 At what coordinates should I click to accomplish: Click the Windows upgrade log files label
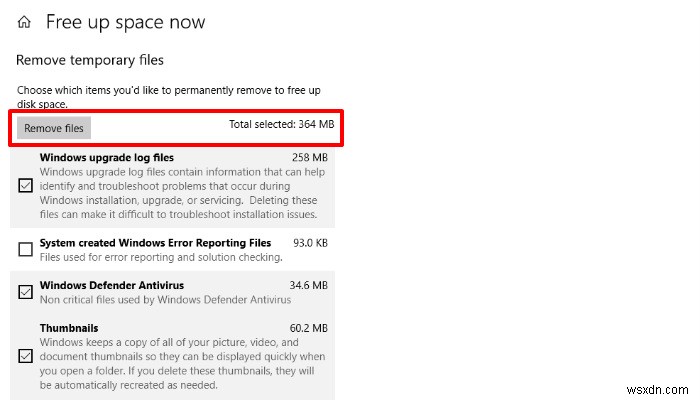(107, 157)
